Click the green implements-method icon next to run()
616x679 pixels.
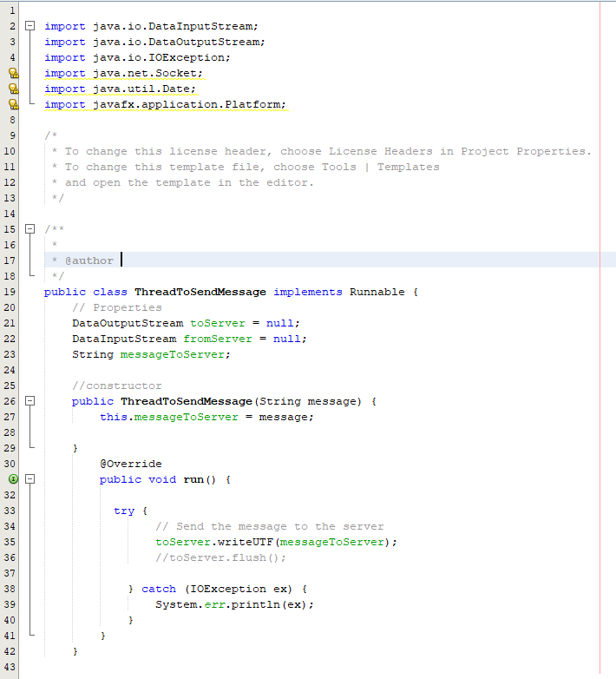(x=13, y=479)
